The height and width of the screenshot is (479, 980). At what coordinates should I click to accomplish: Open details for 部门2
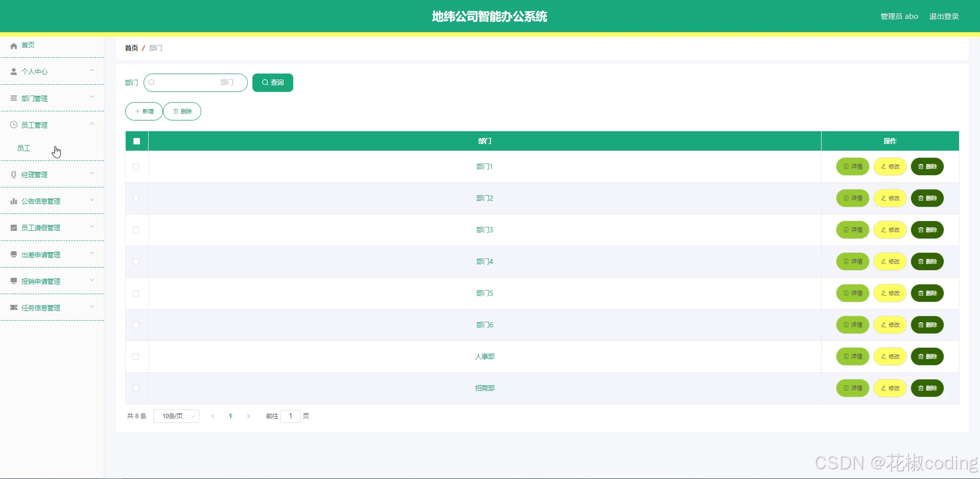tap(852, 198)
